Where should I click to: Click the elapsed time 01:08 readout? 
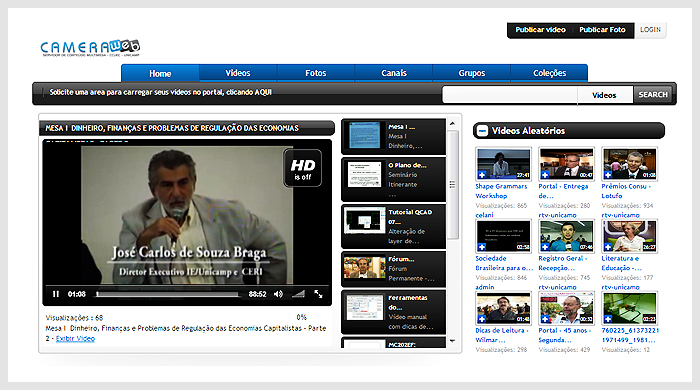tap(76, 294)
